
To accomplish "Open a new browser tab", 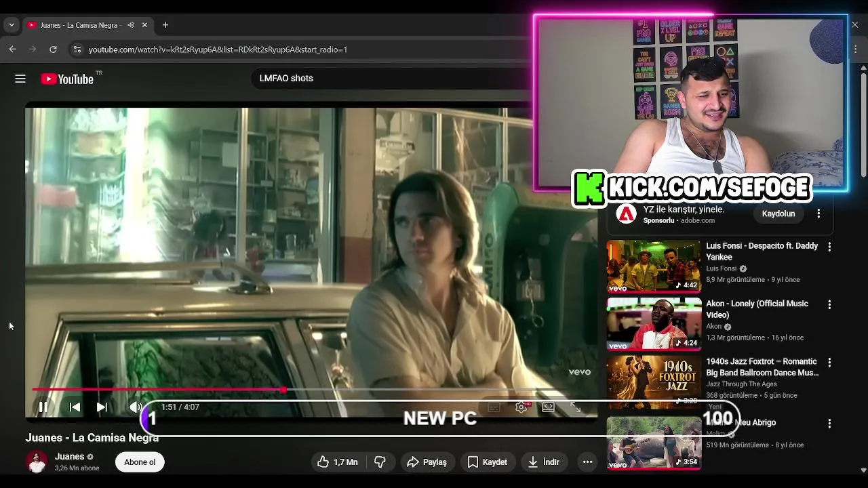I will pos(165,25).
